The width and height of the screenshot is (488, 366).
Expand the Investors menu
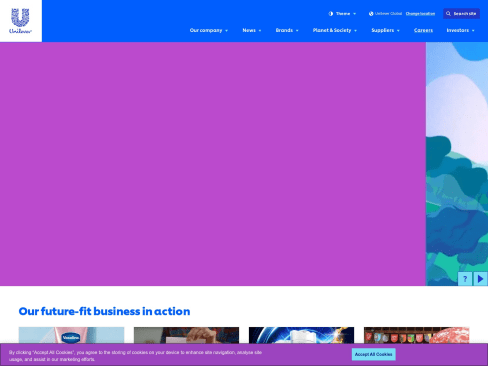coord(460,30)
